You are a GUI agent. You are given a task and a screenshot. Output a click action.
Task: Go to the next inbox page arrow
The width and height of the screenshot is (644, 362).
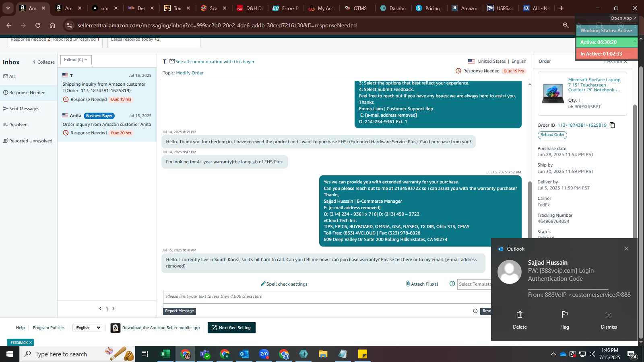coord(114,309)
